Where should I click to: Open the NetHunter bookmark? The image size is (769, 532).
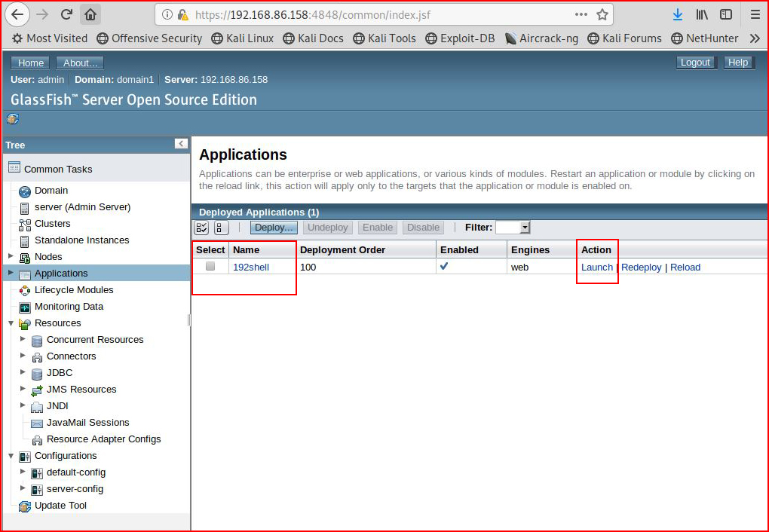pos(705,38)
